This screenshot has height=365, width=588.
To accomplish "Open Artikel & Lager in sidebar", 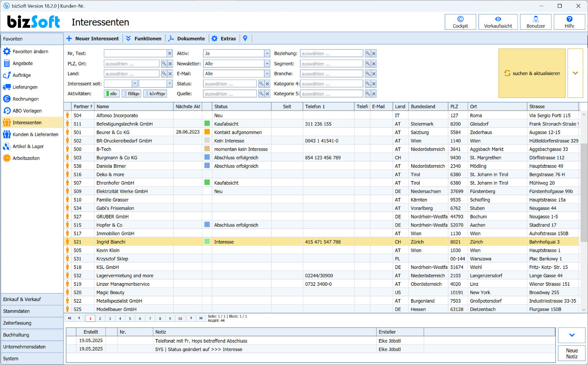I will [28, 146].
